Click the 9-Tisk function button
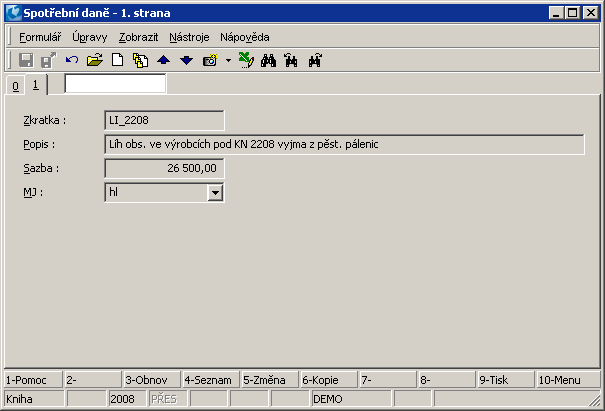Viewport: 605px width, 411px height. pyautogui.click(x=506, y=380)
